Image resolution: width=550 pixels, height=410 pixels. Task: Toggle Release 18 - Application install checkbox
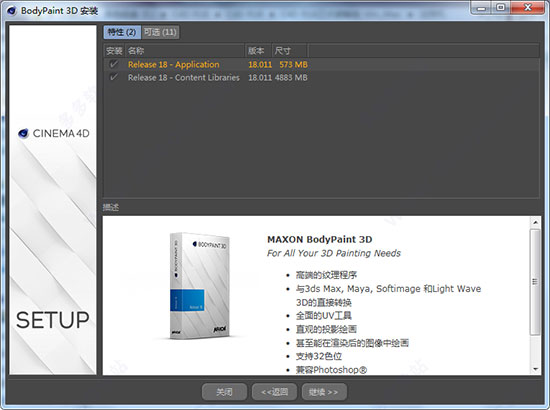(114, 64)
